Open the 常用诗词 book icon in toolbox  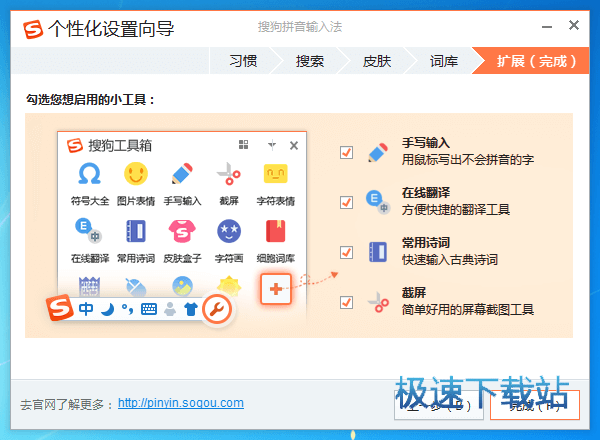point(136,231)
